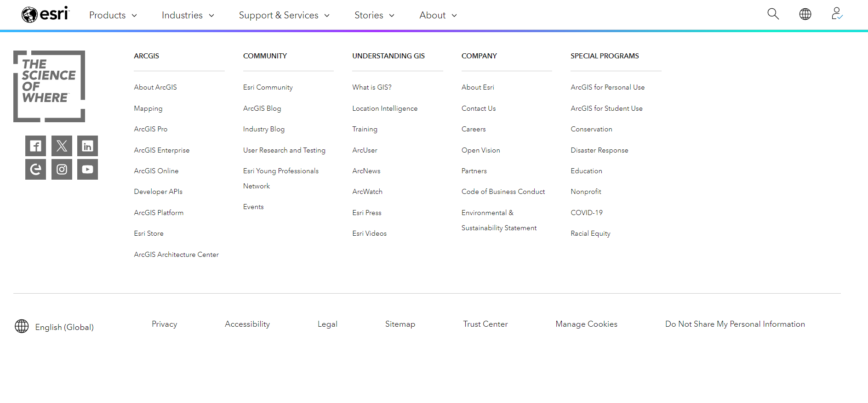Open User Research and Testing link
The height and width of the screenshot is (403, 868).
point(284,150)
